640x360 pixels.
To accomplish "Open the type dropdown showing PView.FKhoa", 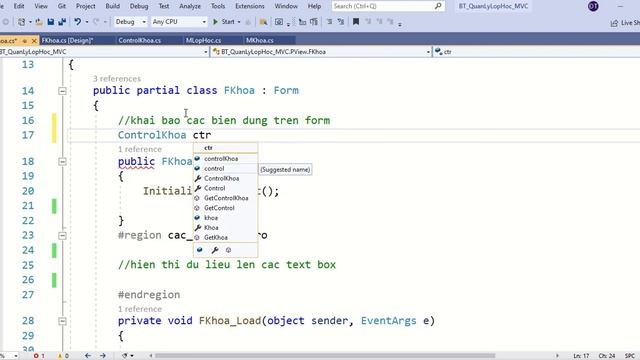I will (321, 52).
